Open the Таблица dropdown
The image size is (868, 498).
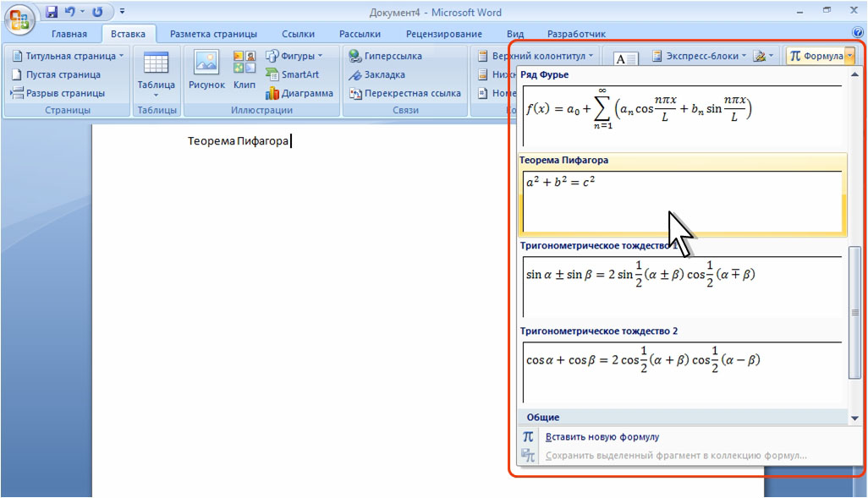(156, 74)
